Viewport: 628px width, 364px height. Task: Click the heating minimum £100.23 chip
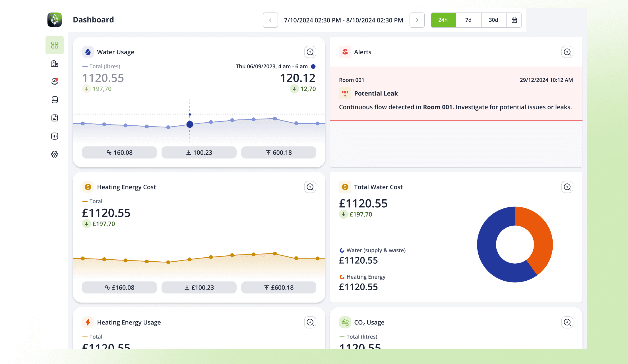click(199, 288)
